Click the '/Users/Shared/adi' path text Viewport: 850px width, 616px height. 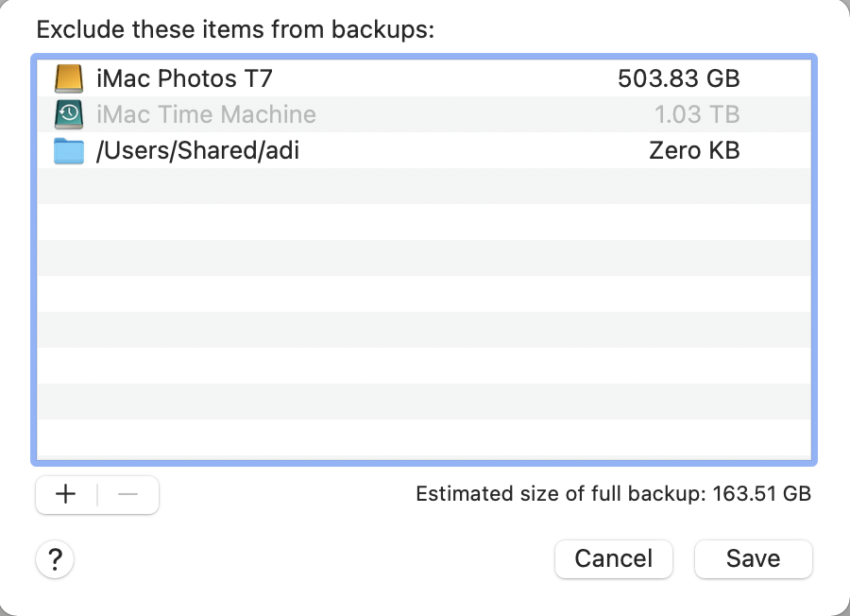click(197, 151)
